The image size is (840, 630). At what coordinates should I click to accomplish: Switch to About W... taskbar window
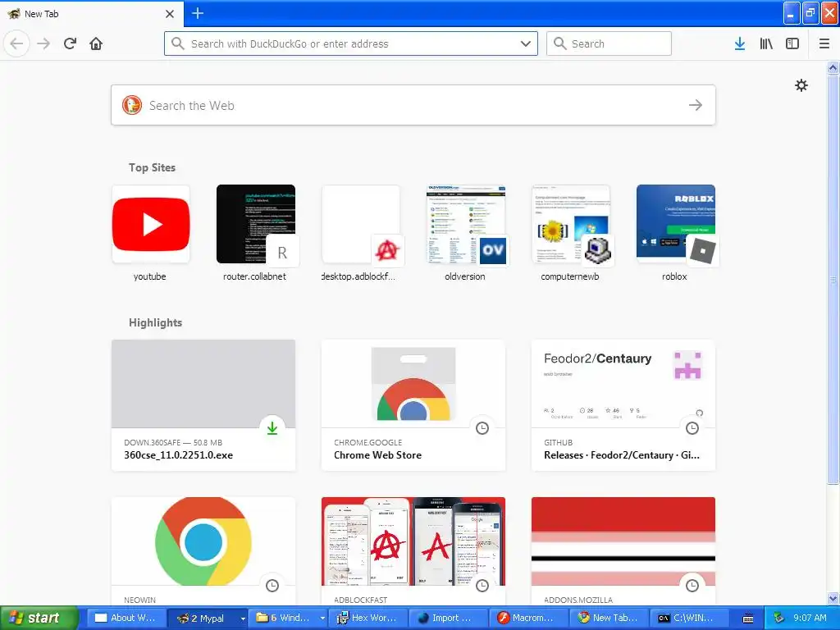[x=126, y=619]
